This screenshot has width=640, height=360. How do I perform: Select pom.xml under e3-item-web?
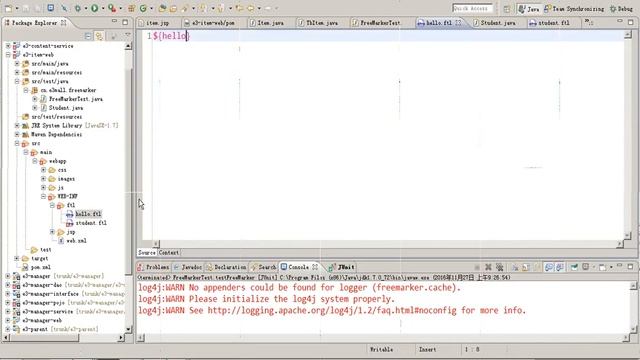pyautogui.click(x=37, y=267)
